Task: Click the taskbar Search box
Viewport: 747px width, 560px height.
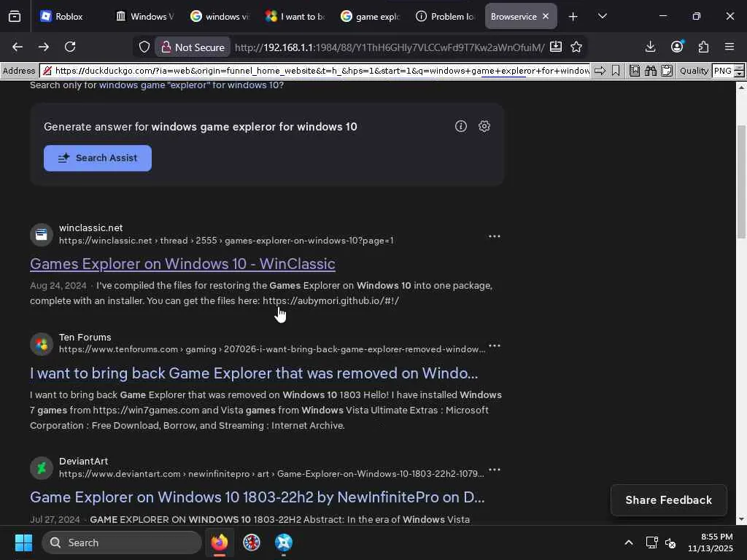Action: pos(122,542)
